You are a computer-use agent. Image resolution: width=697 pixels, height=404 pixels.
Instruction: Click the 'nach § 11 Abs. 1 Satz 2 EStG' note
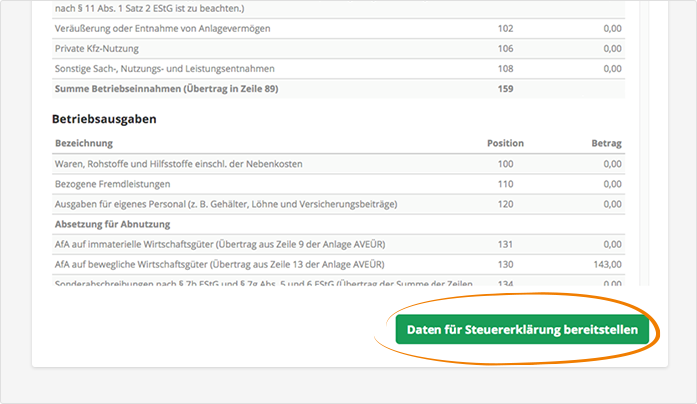pos(149,8)
